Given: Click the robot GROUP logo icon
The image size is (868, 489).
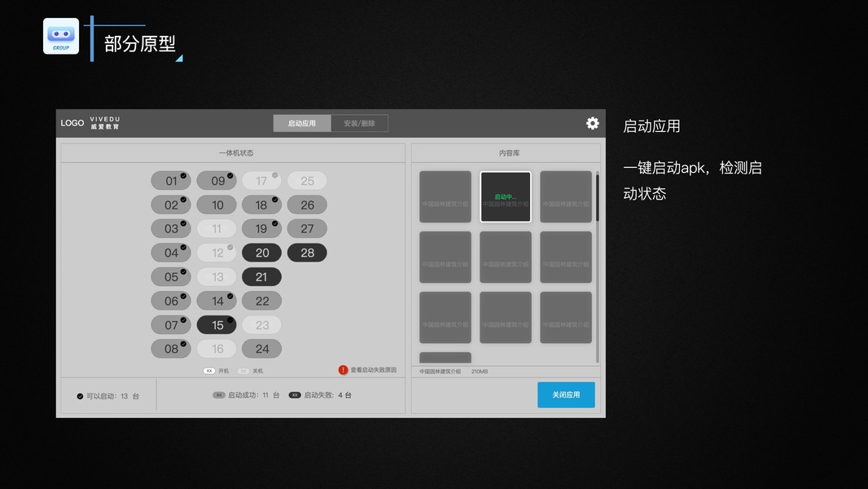Looking at the screenshot, I should [x=61, y=36].
